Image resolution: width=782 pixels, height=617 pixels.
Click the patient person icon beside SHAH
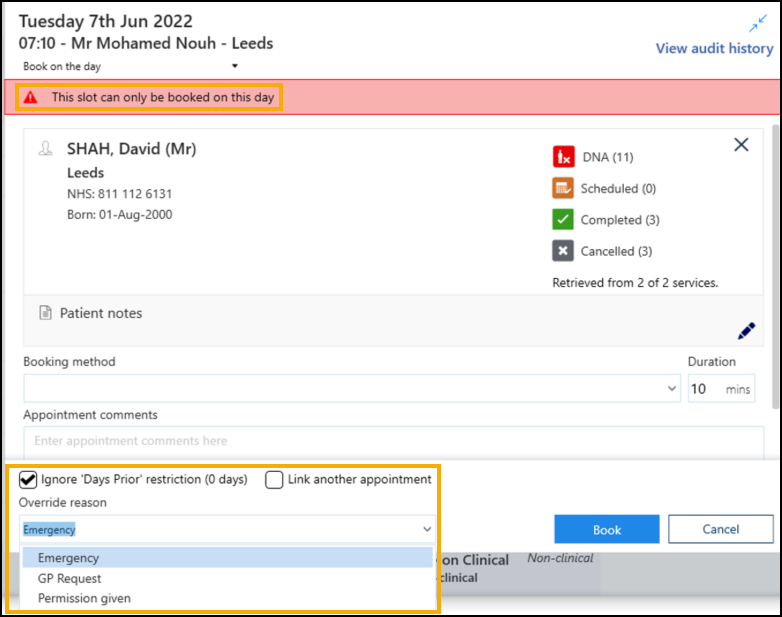point(45,149)
